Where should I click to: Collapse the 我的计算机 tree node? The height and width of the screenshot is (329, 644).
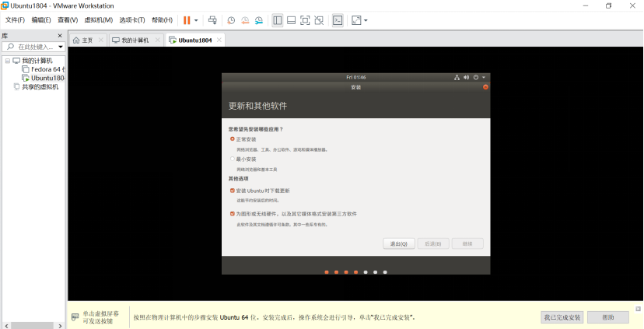pyautogui.click(x=7, y=61)
